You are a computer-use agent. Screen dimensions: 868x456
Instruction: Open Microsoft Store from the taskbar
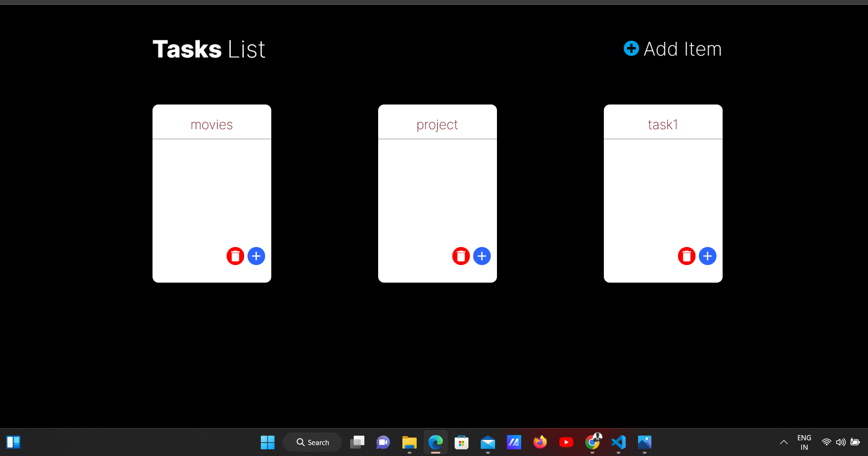[x=462, y=442]
